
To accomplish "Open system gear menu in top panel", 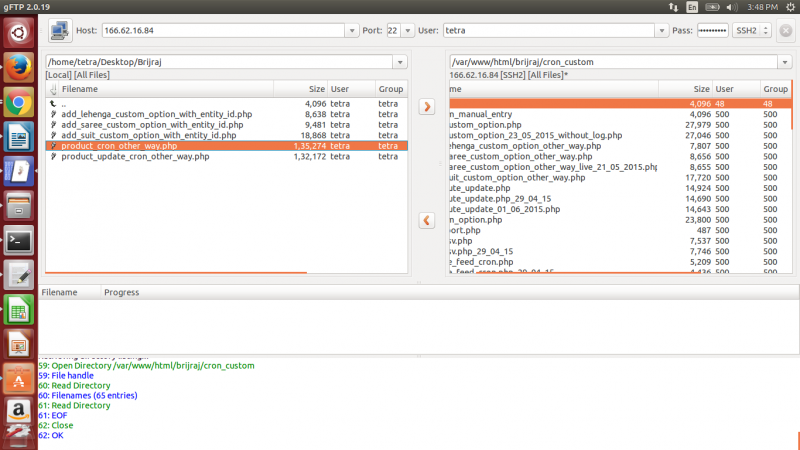I will click(790, 7).
